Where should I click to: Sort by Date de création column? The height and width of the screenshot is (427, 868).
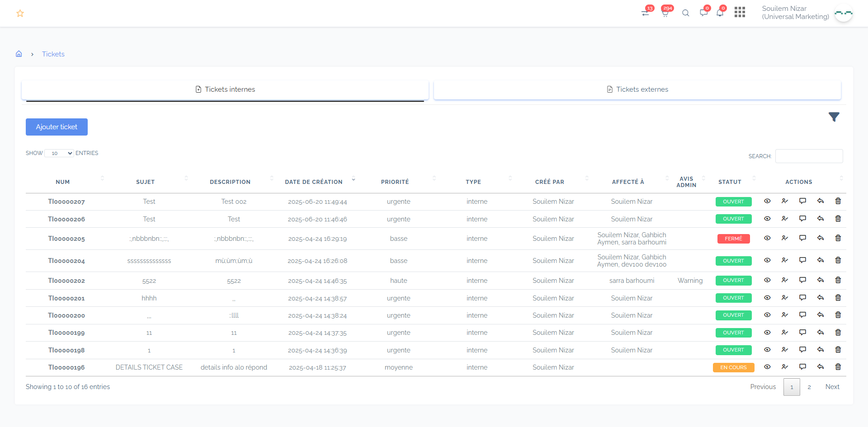(x=314, y=182)
